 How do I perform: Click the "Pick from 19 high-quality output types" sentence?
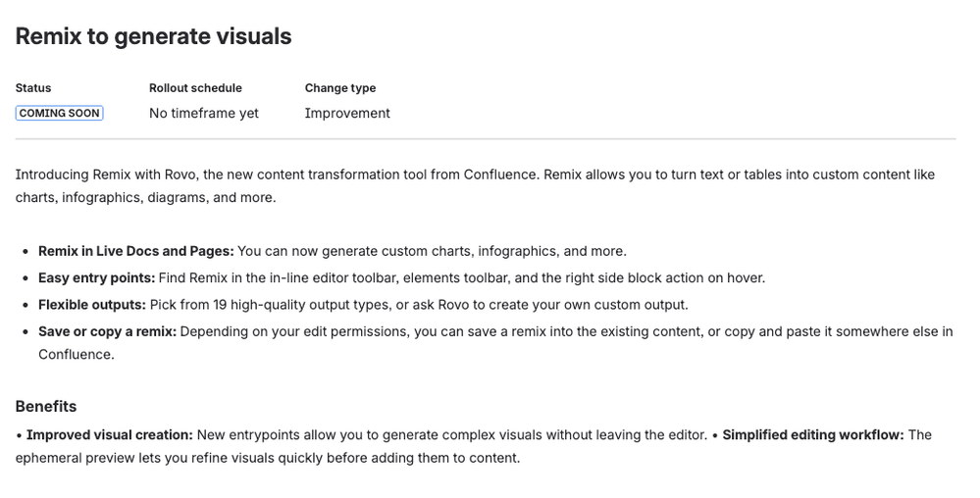(x=416, y=304)
